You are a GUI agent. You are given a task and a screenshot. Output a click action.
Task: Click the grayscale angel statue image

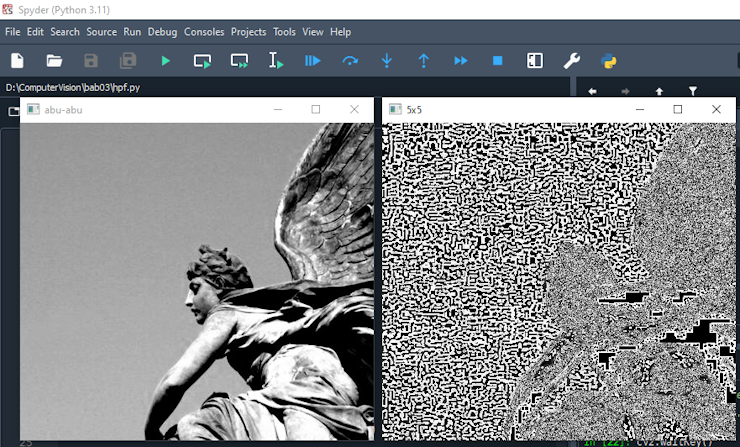(197, 281)
